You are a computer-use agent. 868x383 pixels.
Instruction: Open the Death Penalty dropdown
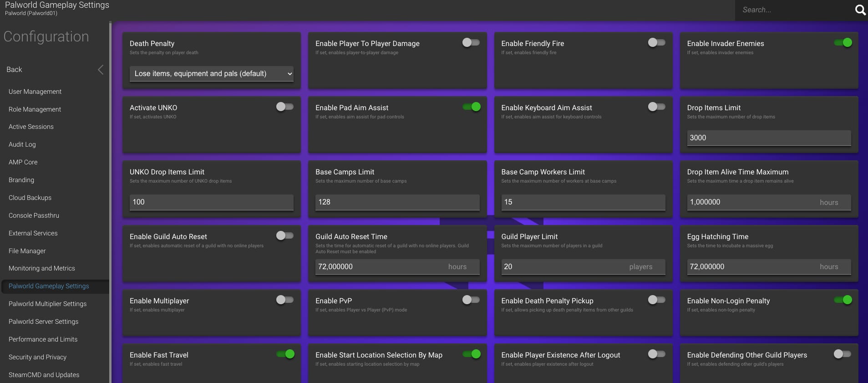click(x=212, y=74)
